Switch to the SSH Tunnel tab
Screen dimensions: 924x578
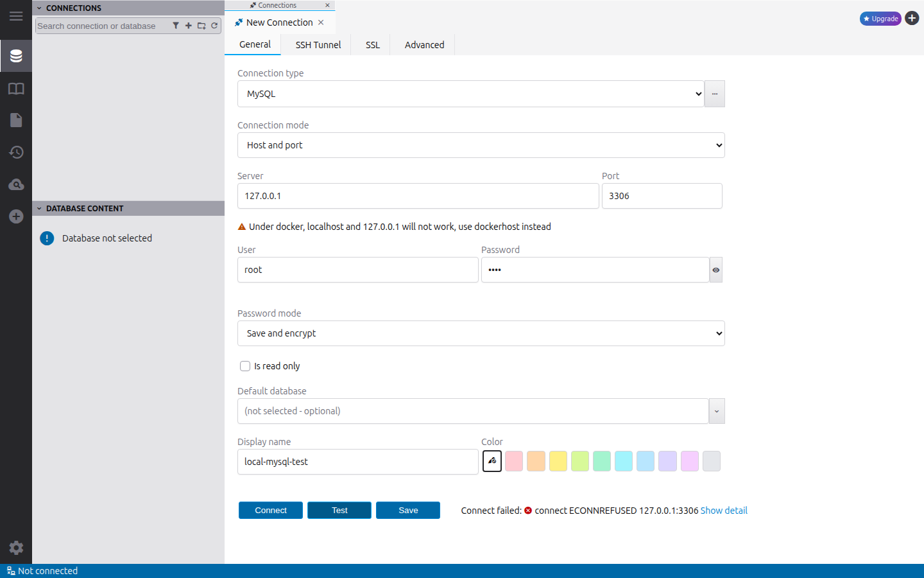(318, 45)
